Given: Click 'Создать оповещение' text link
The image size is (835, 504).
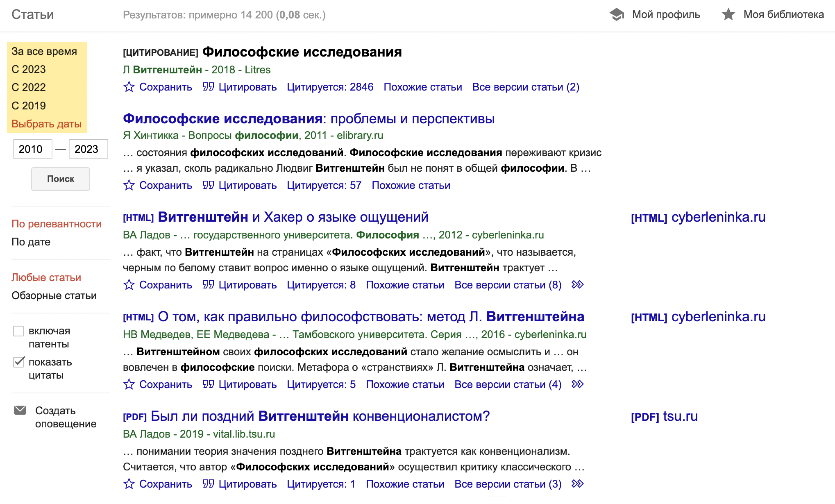Looking at the screenshot, I should [x=66, y=417].
